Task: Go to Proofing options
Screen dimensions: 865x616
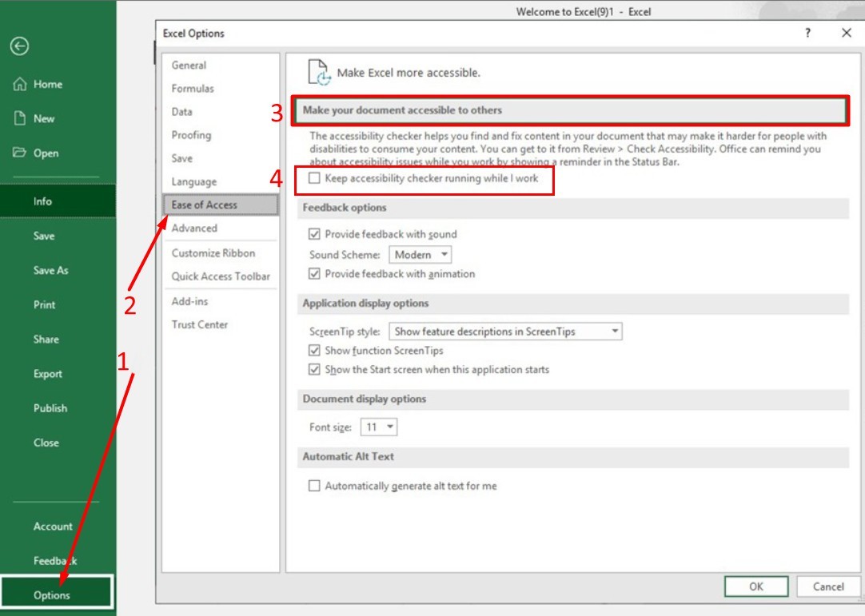Action: tap(221, 135)
